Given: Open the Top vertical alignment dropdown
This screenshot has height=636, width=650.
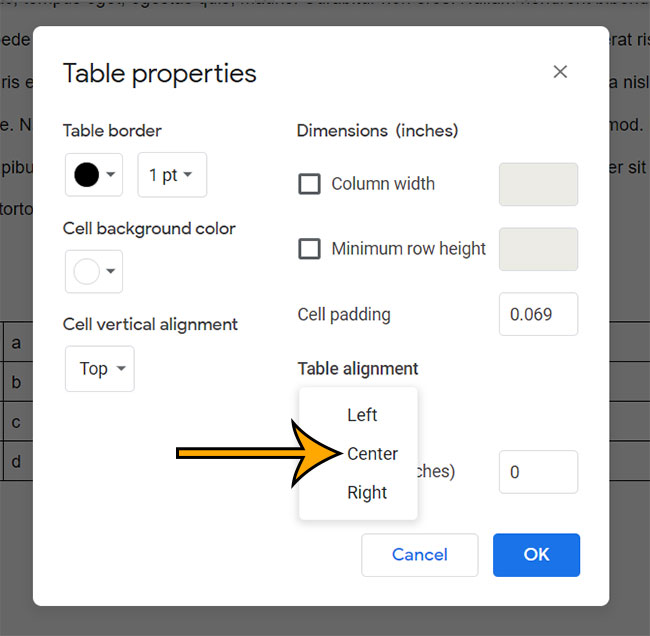Looking at the screenshot, I should [99, 369].
